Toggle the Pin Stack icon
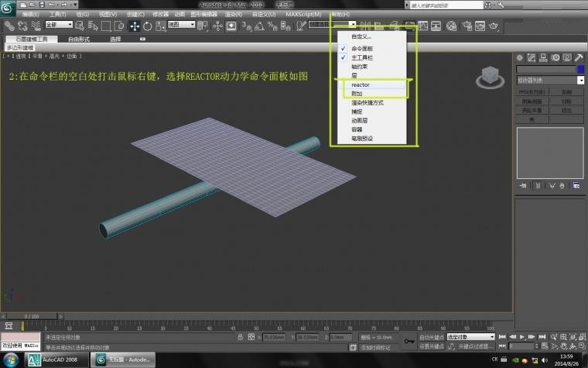Screen dimensions: 588x368 click(523, 185)
